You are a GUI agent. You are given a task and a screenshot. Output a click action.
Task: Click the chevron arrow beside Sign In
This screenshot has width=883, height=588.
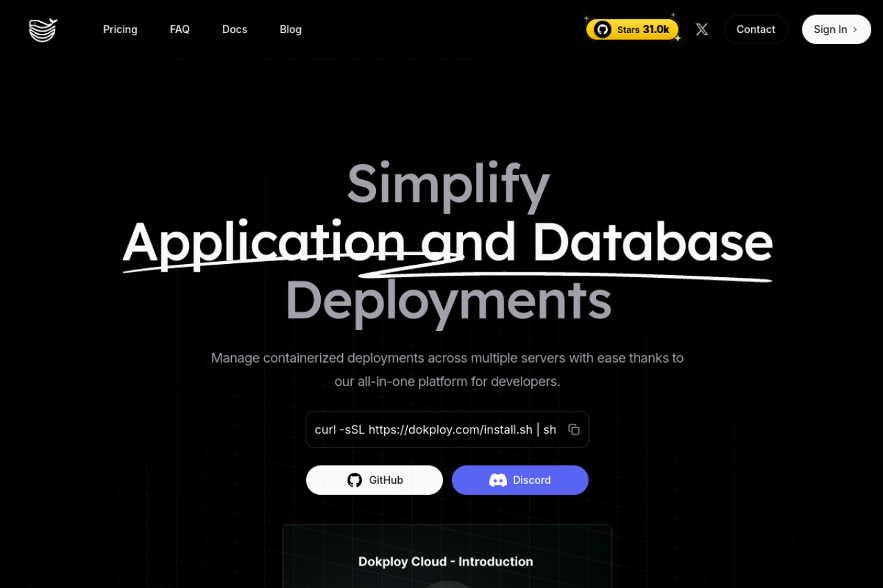pos(855,30)
